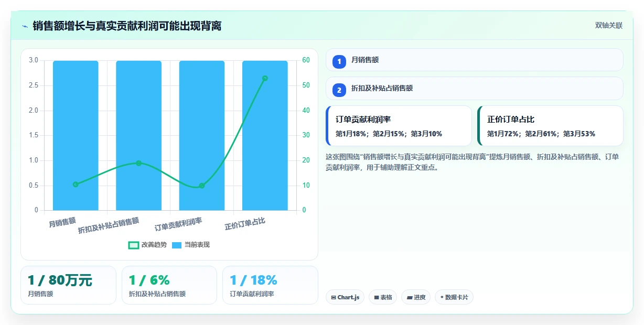Click the main title 销售额增长与真实贡献利润可能出现背离
The image size is (644, 325).
click(x=127, y=26)
